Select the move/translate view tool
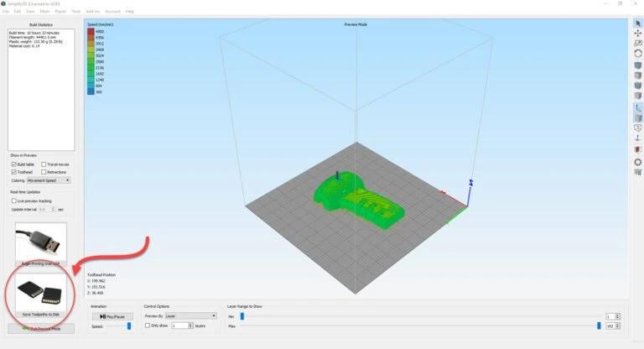The width and height of the screenshot is (644, 349). (x=638, y=33)
